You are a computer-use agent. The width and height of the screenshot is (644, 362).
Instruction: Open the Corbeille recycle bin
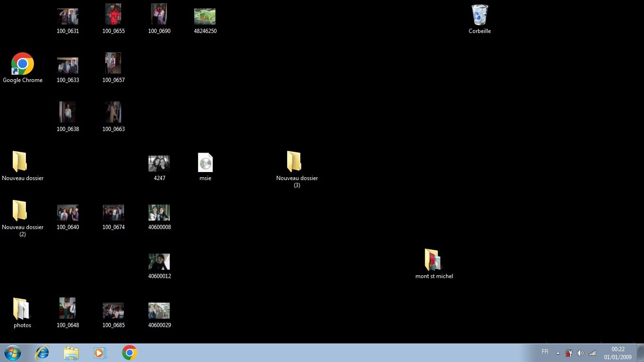pos(479,14)
